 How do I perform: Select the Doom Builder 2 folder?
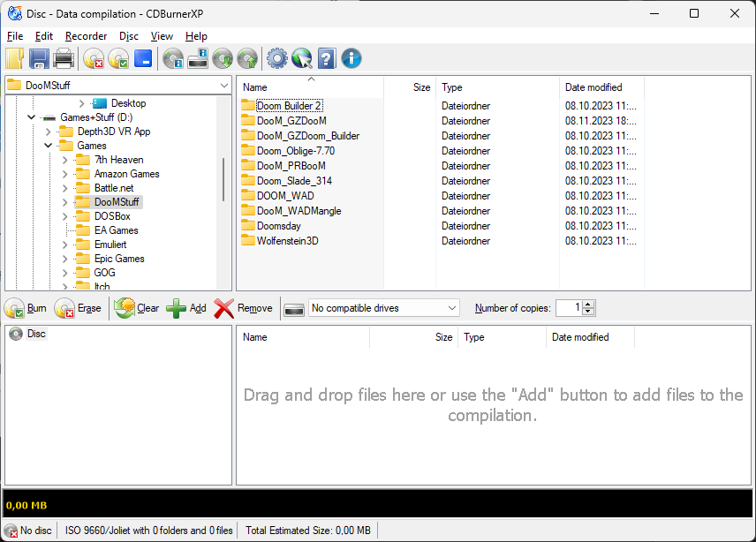tap(289, 106)
